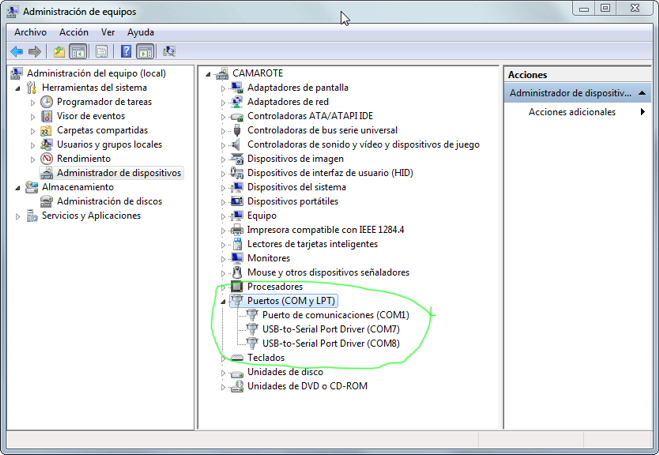Collapse the Administrador de dispositivos actions header
This screenshot has width=659, height=455.
(642, 93)
